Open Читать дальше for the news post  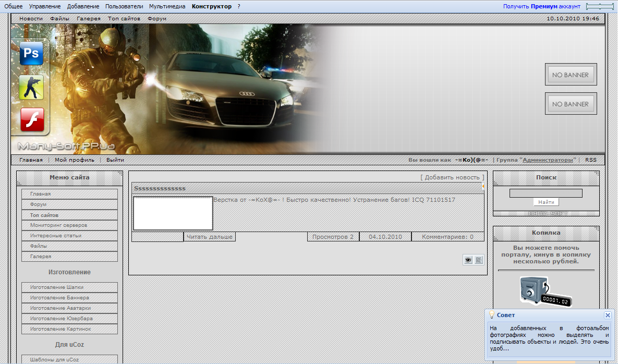click(x=210, y=237)
